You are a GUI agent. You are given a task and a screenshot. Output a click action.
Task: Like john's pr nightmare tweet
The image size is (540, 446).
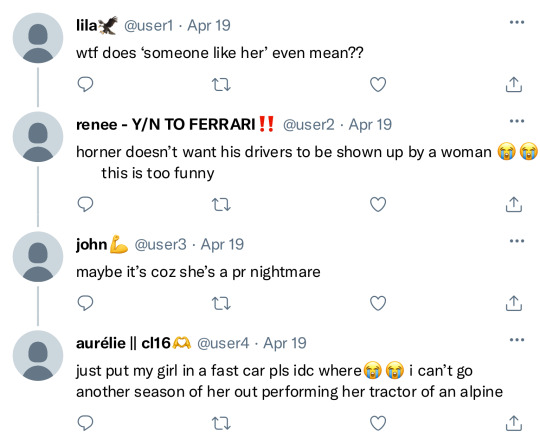click(x=378, y=303)
